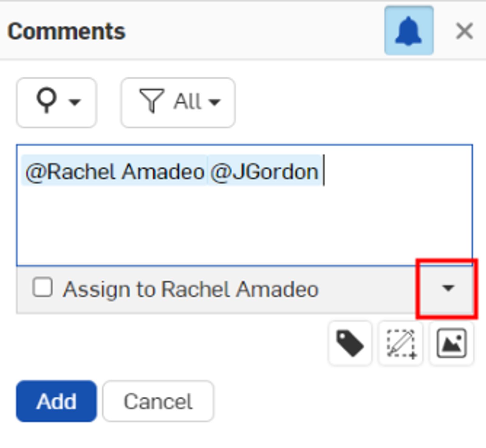Select the @JGordon mention

click(x=264, y=172)
